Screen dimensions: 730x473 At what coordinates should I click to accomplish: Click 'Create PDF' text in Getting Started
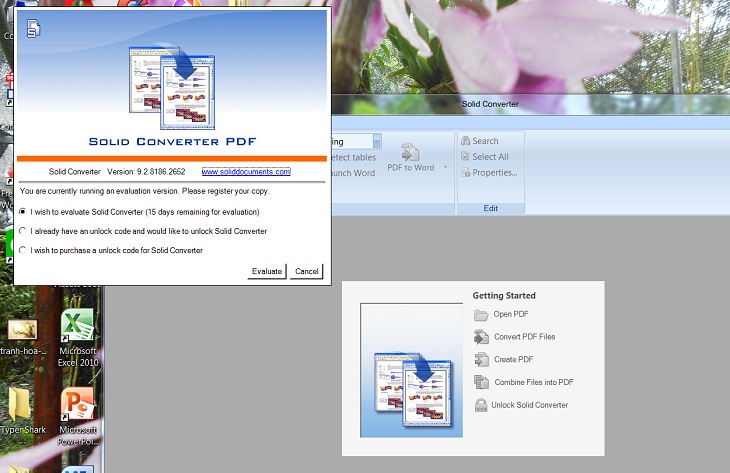[x=514, y=359]
